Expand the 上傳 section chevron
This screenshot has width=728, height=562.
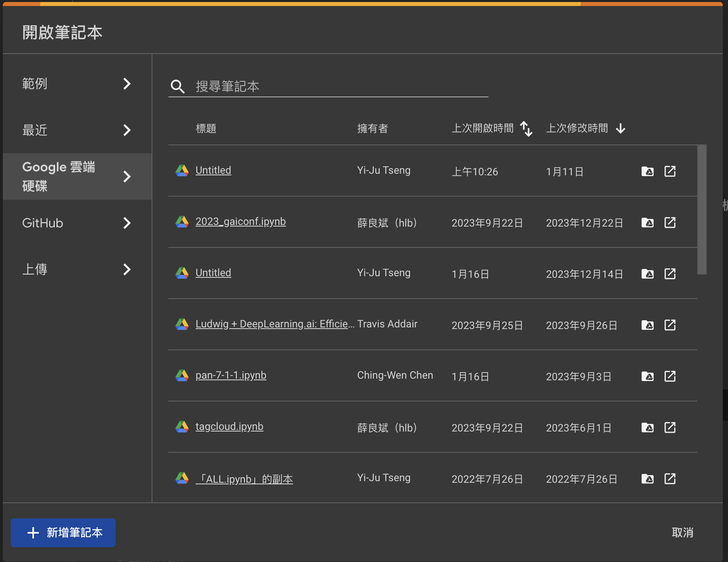pyautogui.click(x=127, y=269)
